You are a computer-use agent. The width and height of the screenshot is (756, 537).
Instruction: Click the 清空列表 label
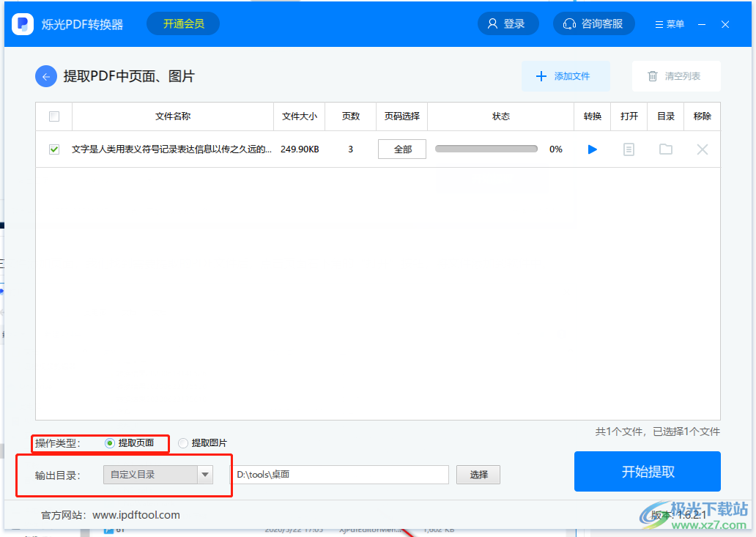[683, 76]
